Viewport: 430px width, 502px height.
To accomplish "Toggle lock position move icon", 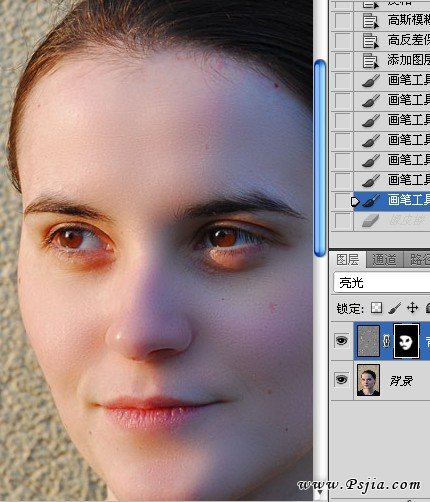I will point(413,308).
